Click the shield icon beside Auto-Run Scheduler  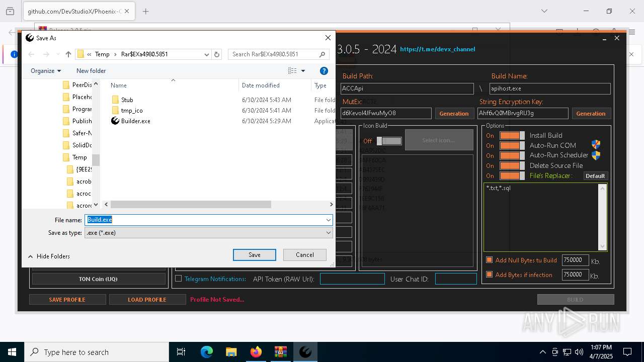point(596,155)
